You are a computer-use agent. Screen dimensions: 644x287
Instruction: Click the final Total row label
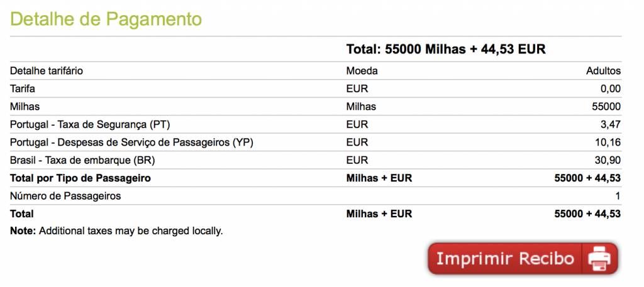(22, 214)
